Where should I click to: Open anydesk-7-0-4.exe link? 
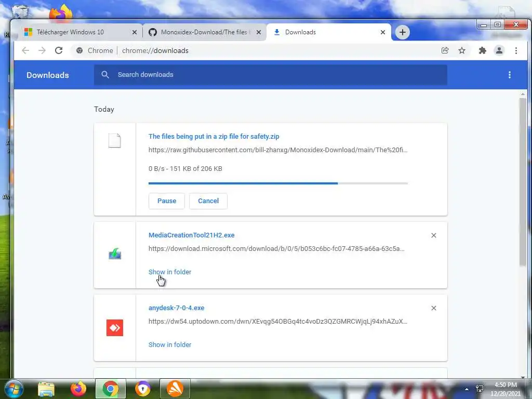pyautogui.click(x=177, y=308)
